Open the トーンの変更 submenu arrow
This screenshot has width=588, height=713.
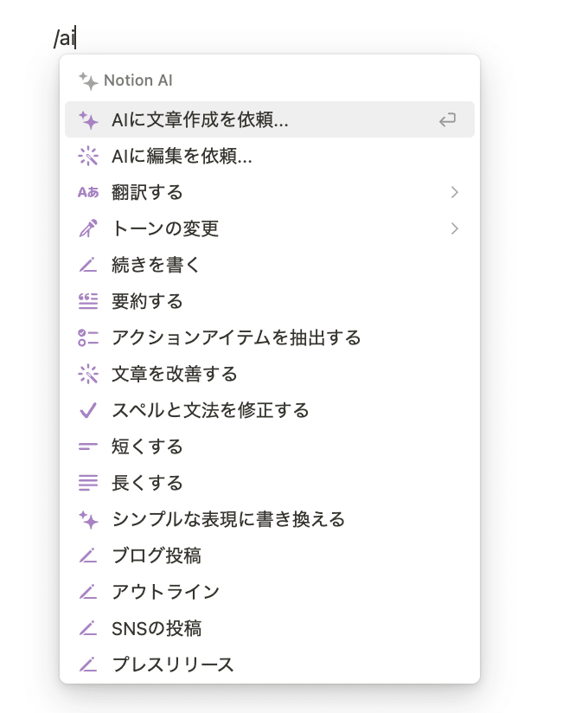454,228
